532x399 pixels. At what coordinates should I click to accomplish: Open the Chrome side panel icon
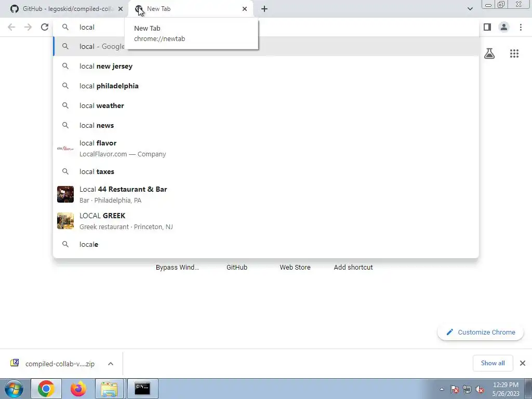pyautogui.click(x=487, y=27)
